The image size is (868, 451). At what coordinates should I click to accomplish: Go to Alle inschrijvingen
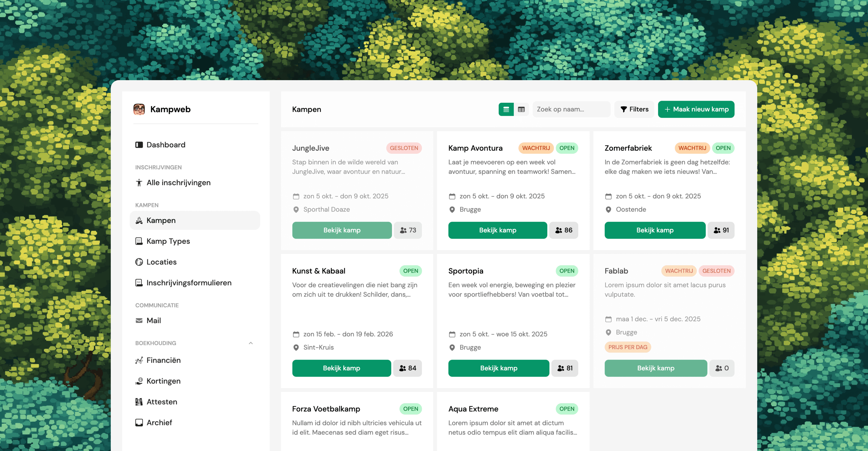click(178, 183)
